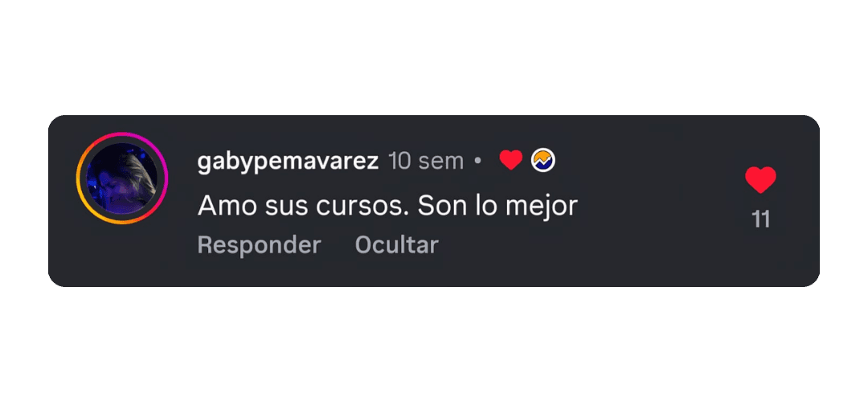This screenshot has width=868, height=402.
Task: Click the number 11 under the heart
Action: click(761, 219)
